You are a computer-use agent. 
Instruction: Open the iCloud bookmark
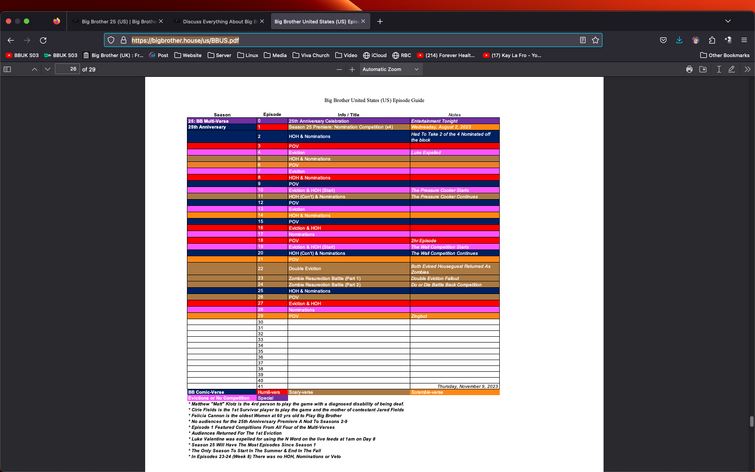coord(375,55)
